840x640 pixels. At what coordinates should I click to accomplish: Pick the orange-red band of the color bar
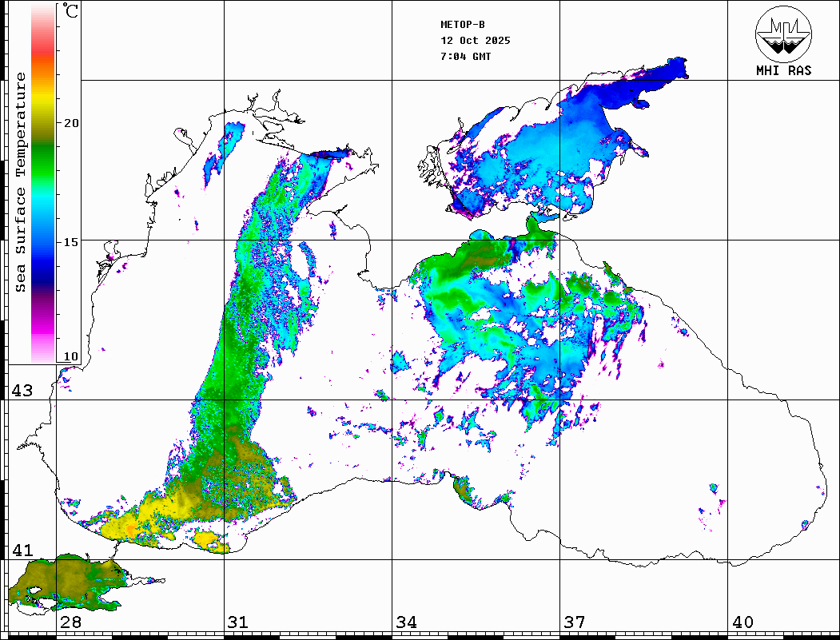[43, 60]
